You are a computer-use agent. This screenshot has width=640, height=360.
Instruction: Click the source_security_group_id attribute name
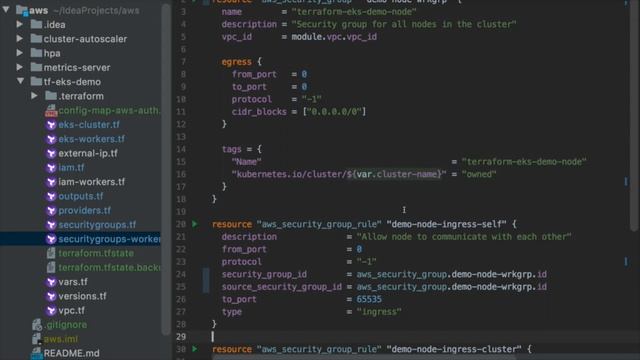[x=282, y=287]
